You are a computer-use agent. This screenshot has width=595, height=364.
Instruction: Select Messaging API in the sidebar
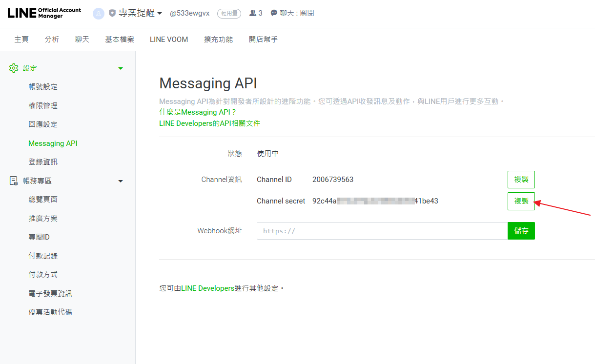53,143
